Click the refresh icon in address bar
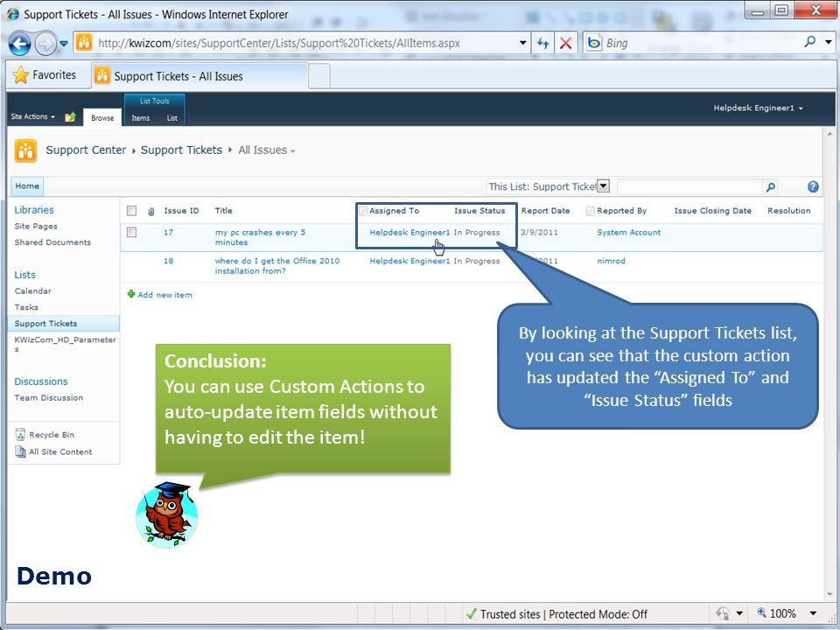Image resolution: width=840 pixels, height=630 pixels. click(x=542, y=44)
